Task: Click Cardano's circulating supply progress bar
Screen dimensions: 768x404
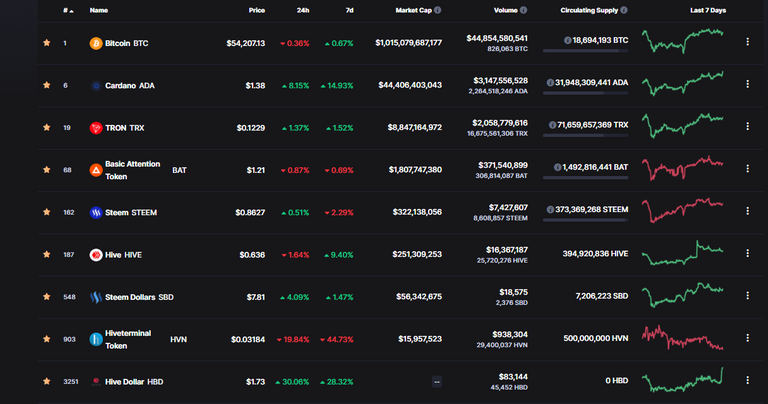Action: click(585, 93)
